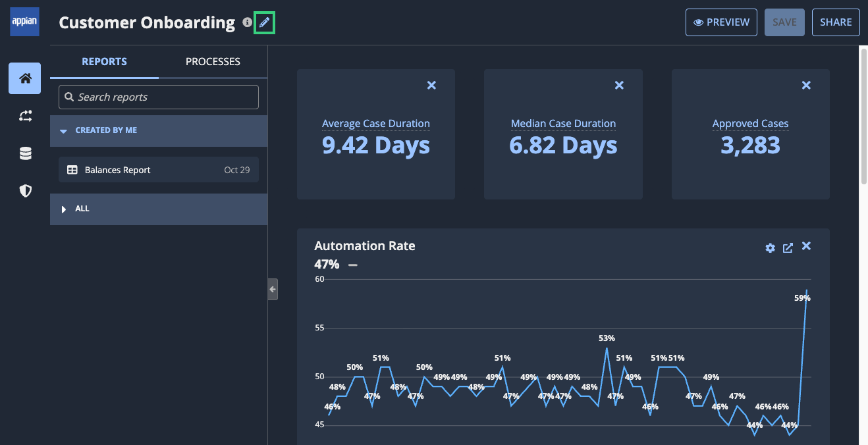Edit the Customer Onboarding title with pencil
Viewport: 868px width, 445px height.
pyautogui.click(x=264, y=23)
